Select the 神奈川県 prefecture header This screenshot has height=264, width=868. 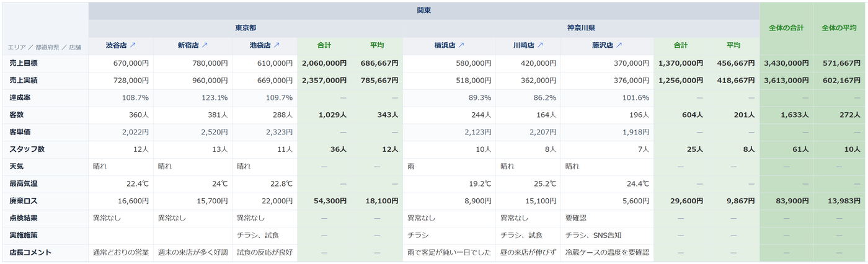[582, 28]
